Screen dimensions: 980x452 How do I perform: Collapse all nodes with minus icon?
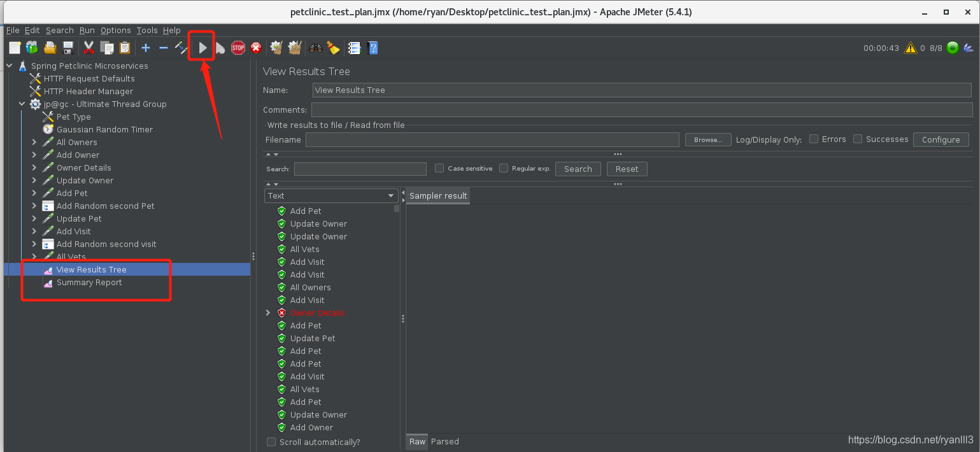(x=164, y=48)
